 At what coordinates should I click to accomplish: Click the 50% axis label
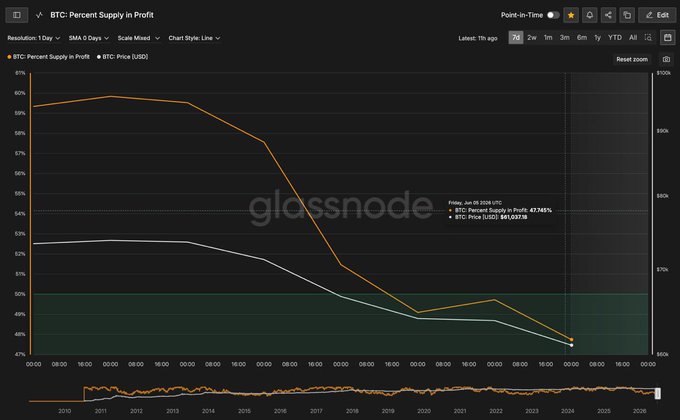coord(20,294)
